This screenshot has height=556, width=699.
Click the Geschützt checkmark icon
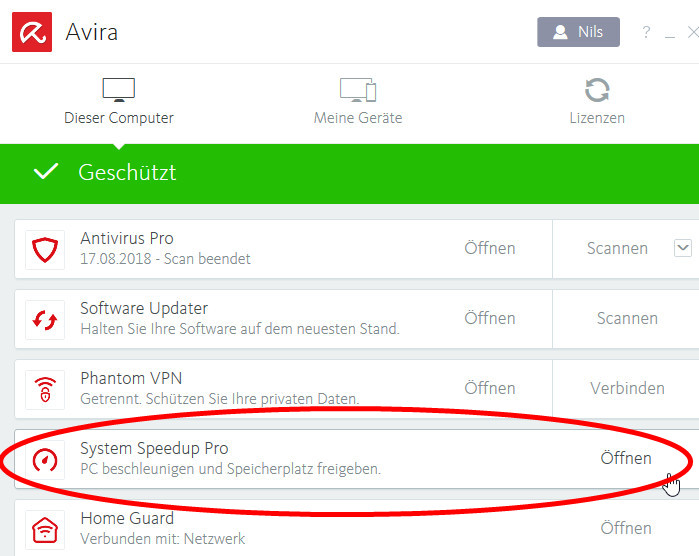[x=45, y=172]
